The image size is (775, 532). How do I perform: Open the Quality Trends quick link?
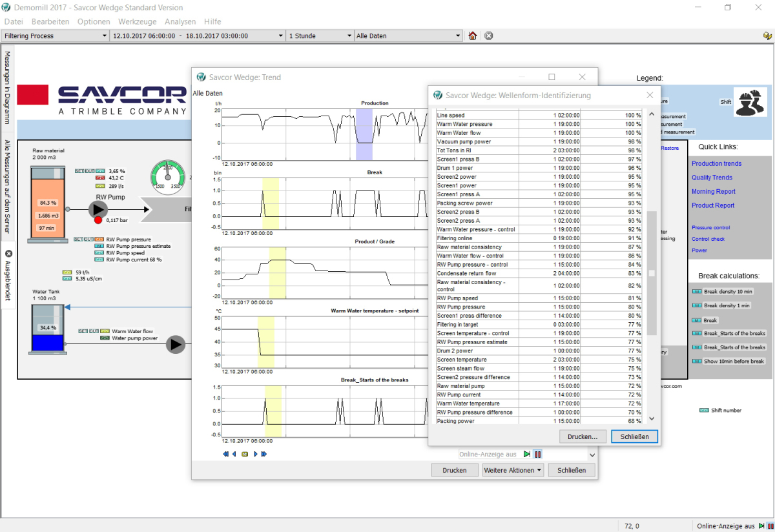pos(712,178)
